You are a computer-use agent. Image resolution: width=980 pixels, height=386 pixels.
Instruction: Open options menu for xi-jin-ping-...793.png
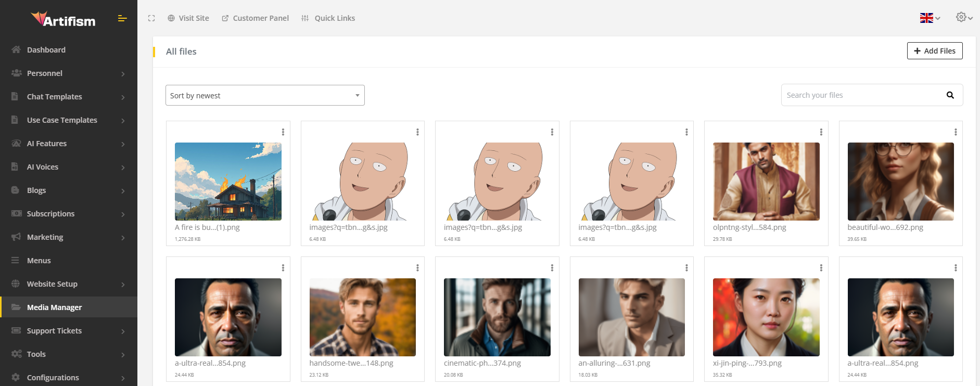(x=821, y=268)
